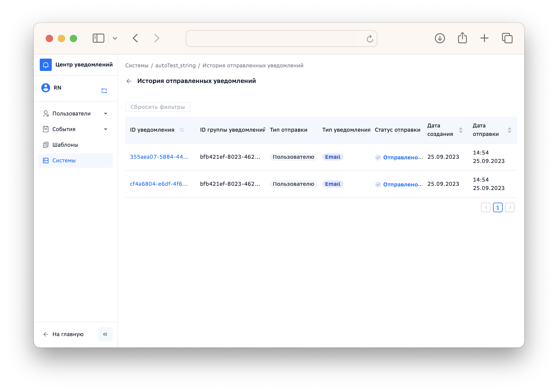The image size is (558, 392).
Task: Show tab overview
Action: point(507,38)
